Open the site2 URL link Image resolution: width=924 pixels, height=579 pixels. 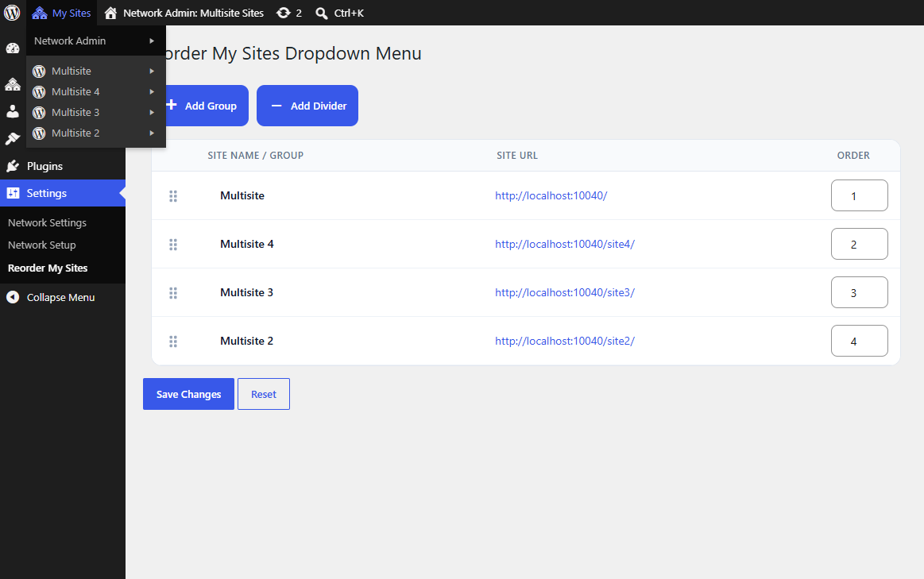coord(565,341)
